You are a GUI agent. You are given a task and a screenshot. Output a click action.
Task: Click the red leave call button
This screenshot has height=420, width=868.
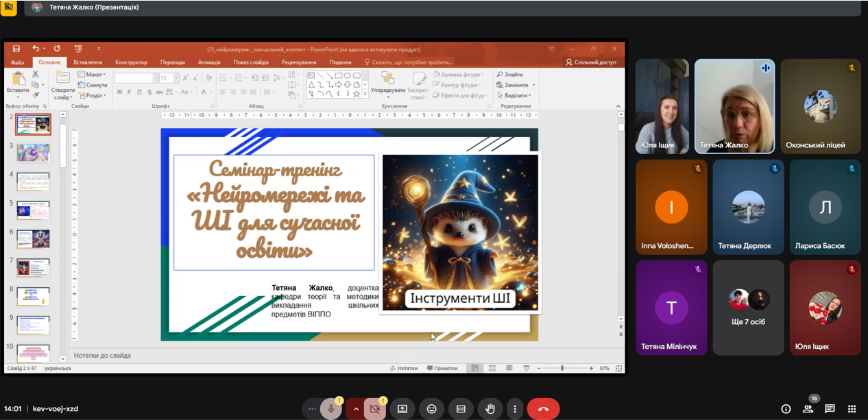tap(543, 409)
